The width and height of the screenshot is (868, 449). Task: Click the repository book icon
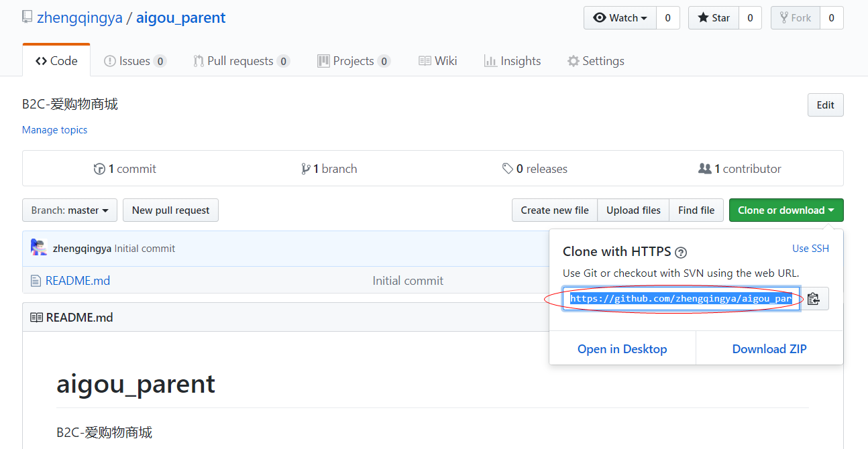[27, 17]
